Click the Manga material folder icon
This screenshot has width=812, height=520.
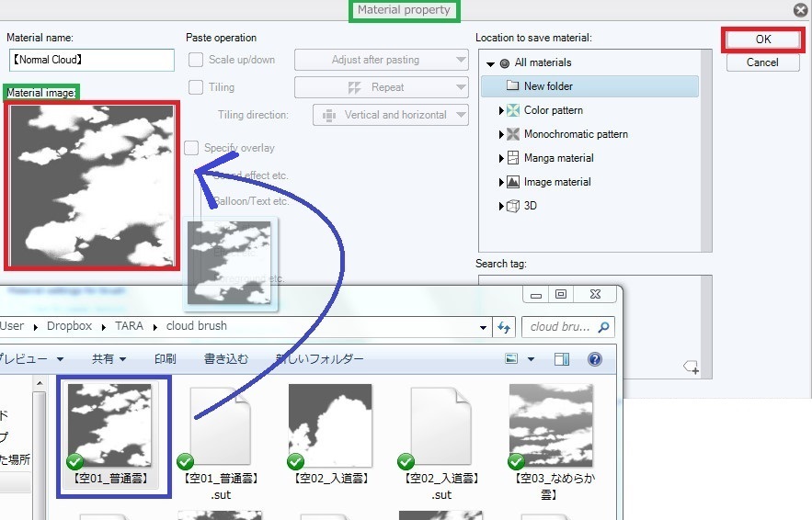click(513, 158)
